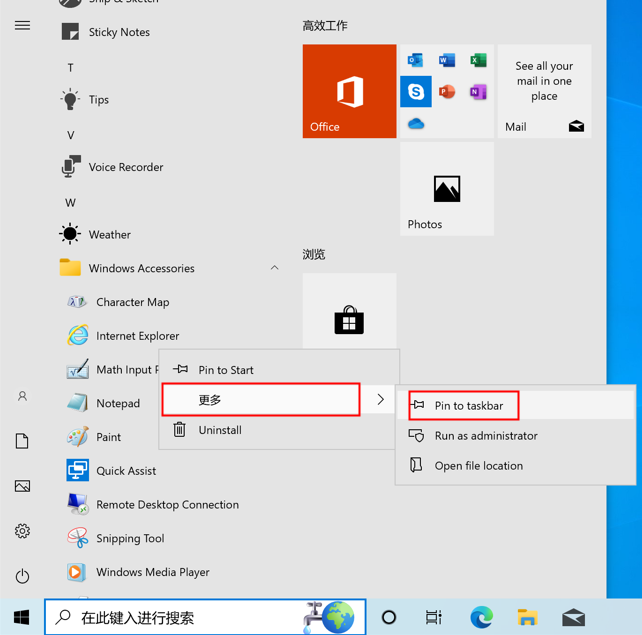Click the taskbar search box
This screenshot has height=635, width=642.
[180, 617]
